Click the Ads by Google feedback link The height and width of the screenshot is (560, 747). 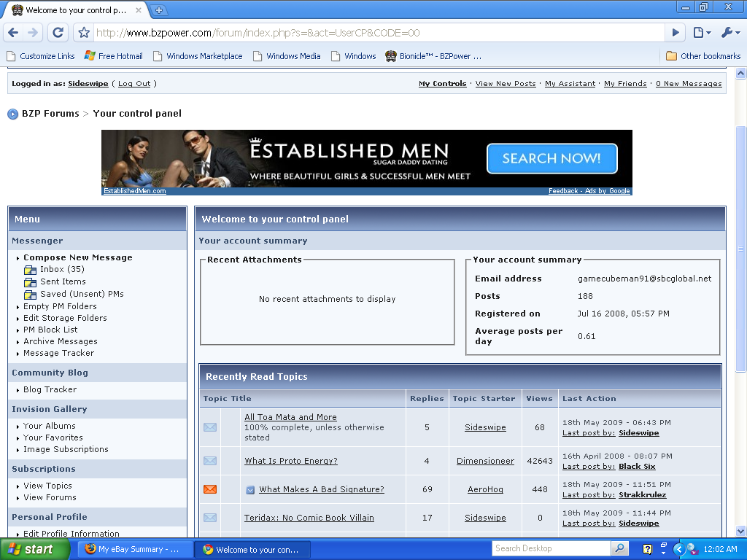(589, 191)
